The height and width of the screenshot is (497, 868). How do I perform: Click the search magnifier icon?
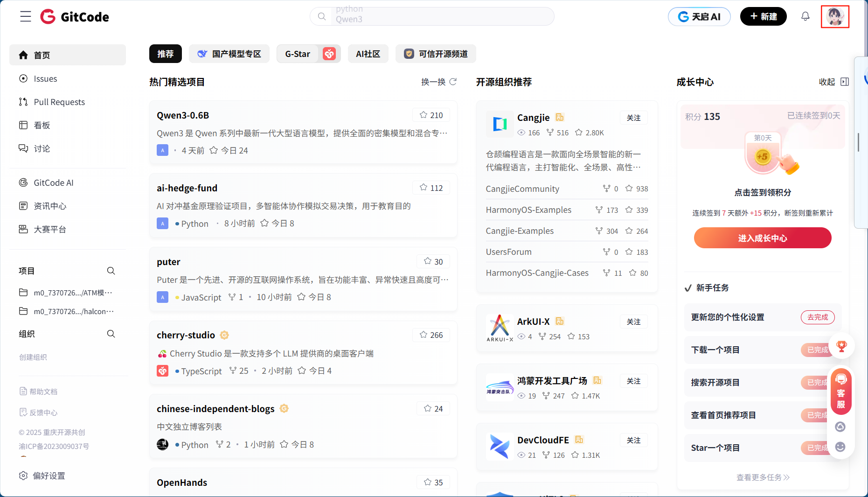coord(322,17)
